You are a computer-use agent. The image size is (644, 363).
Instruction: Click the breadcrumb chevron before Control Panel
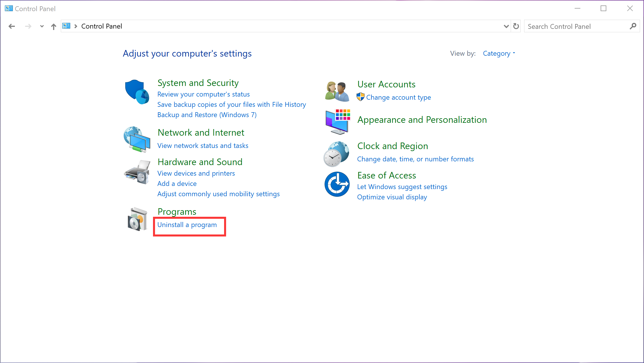pos(76,26)
